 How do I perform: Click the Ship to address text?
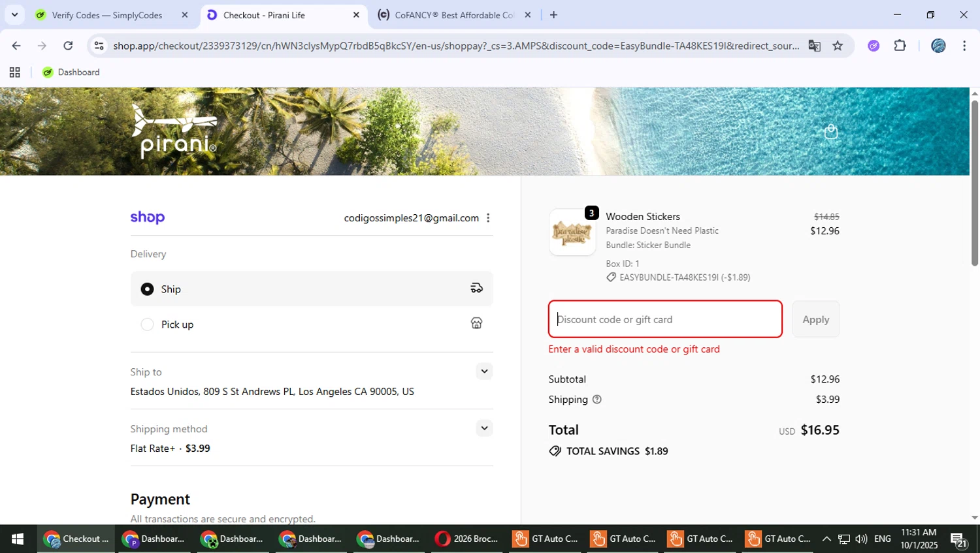[272, 392]
